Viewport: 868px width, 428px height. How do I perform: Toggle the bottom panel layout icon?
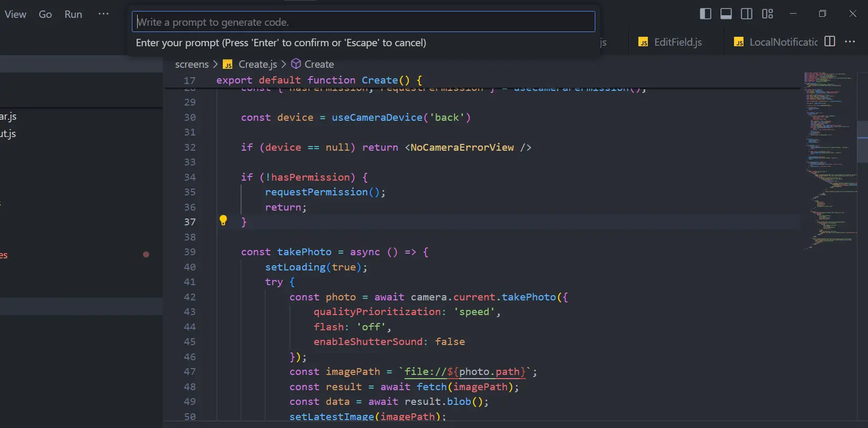click(x=726, y=14)
